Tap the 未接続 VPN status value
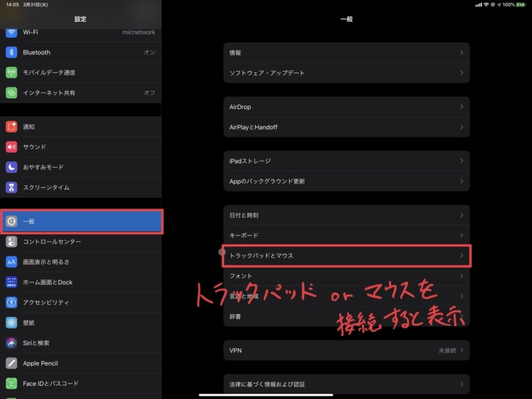532x399 pixels. [447, 350]
